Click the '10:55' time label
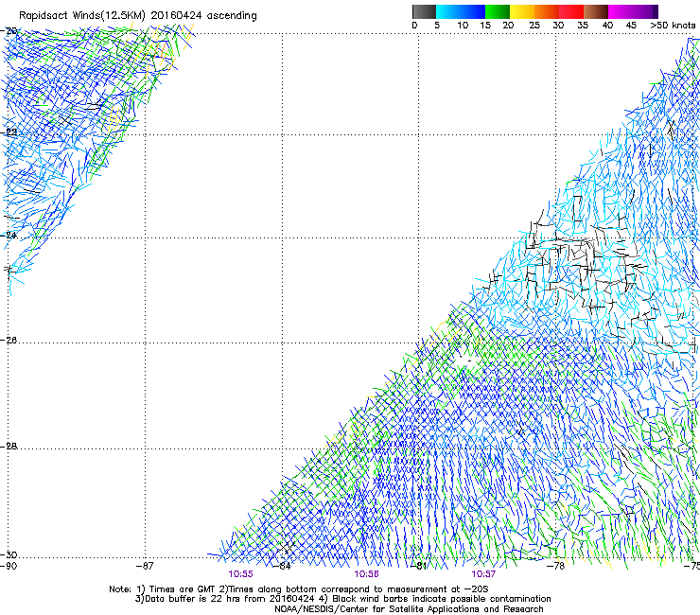Viewport: 700px width, 615px height. click(x=240, y=574)
